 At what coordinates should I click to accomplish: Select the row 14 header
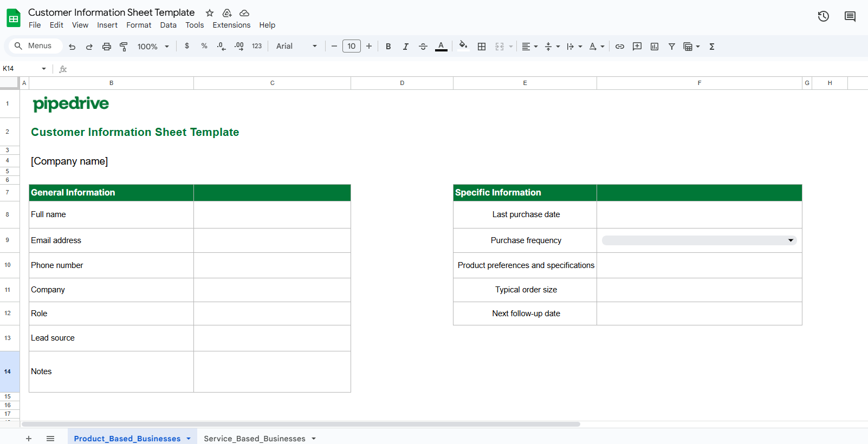[x=10, y=371]
